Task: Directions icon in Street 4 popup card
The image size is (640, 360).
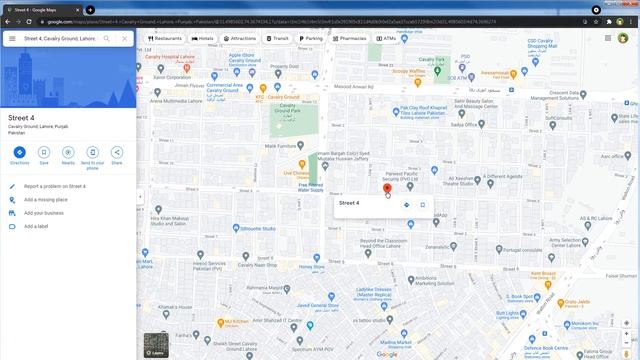Action: tap(407, 205)
